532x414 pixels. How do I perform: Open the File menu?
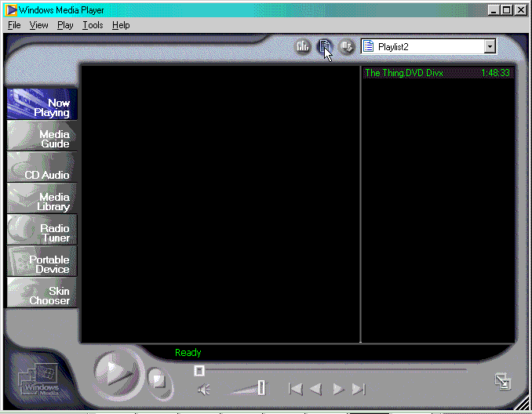click(x=14, y=25)
